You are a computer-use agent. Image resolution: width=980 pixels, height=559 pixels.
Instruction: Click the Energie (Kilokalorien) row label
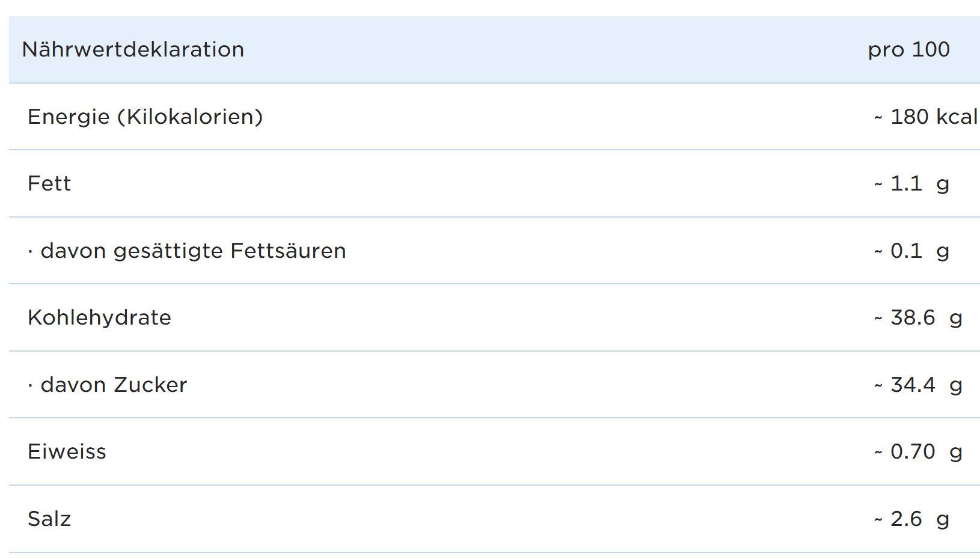coord(145,117)
